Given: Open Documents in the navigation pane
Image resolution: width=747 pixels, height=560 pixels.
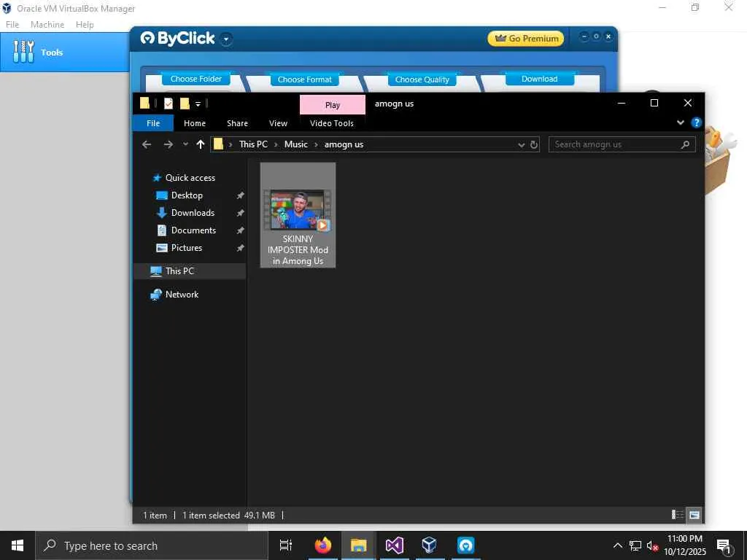Looking at the screenshot, I should (193, 230).
